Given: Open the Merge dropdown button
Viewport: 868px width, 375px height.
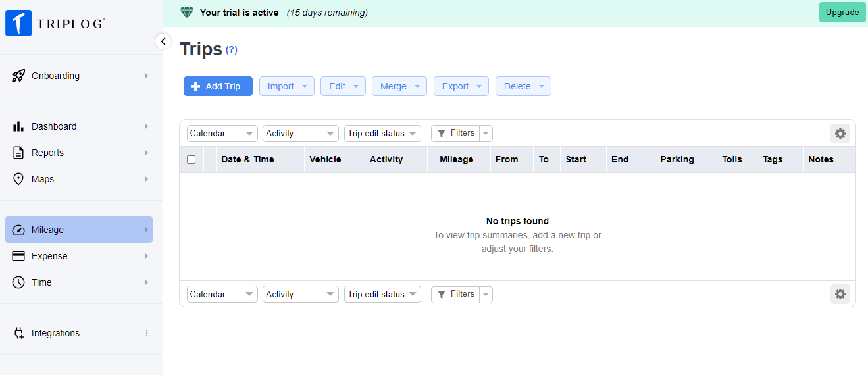Looking at the screenshot, I should click(x=399, y=86).
